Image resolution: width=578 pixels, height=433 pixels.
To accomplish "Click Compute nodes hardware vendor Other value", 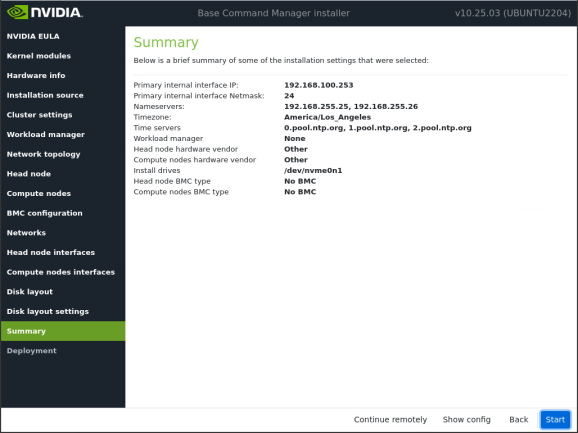I will [296, 160].
